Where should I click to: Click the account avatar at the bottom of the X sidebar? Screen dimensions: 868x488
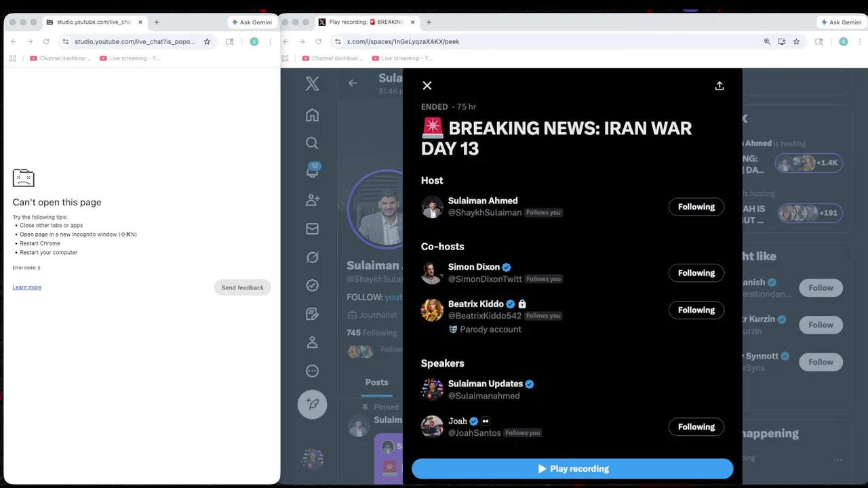[x=312, y=459]
